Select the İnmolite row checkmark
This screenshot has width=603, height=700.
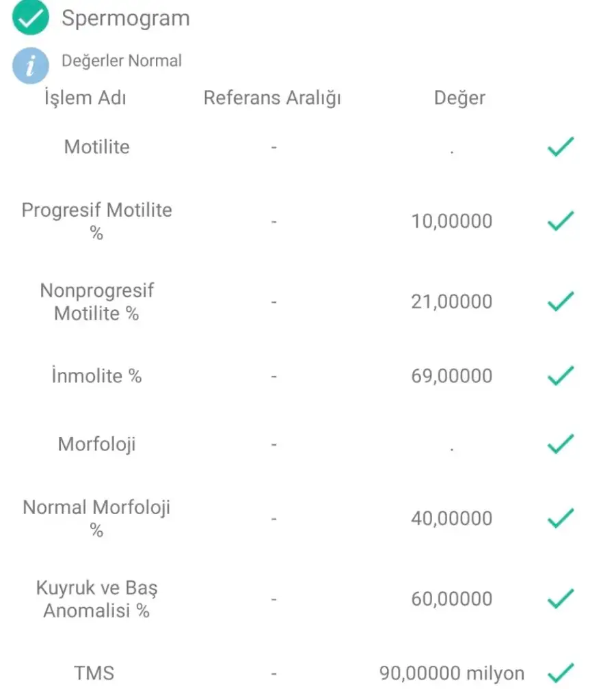tap(561, 375)
